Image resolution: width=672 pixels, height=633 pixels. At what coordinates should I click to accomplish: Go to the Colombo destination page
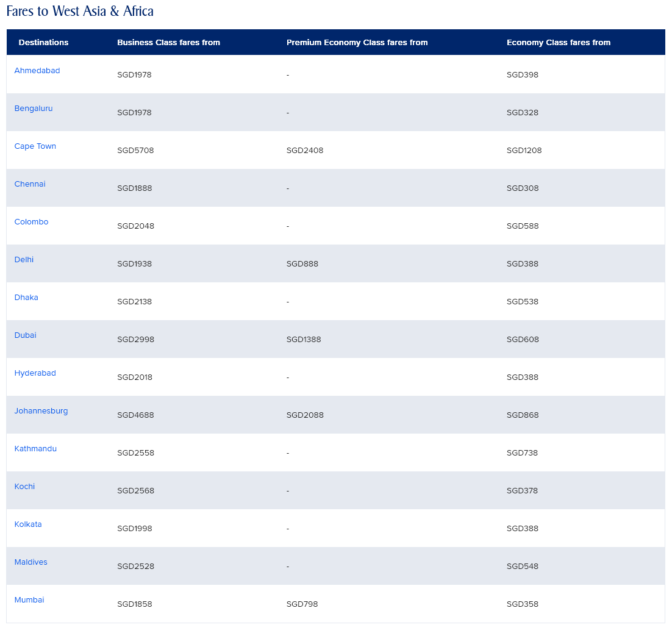pyautogui.click(x=31, y=222)
